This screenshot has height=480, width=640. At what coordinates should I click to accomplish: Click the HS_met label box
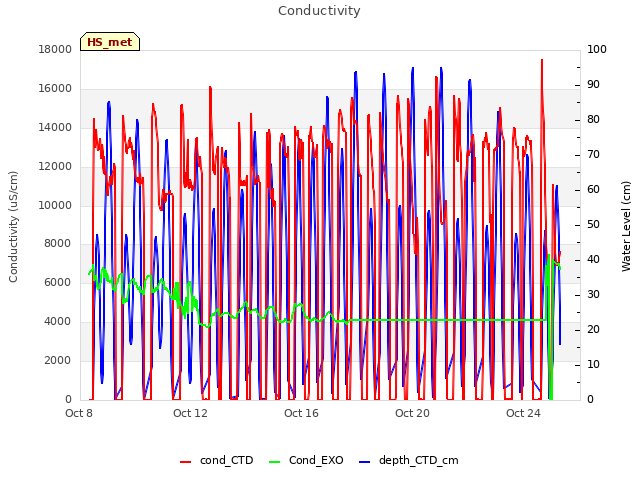tap(110, 42)
